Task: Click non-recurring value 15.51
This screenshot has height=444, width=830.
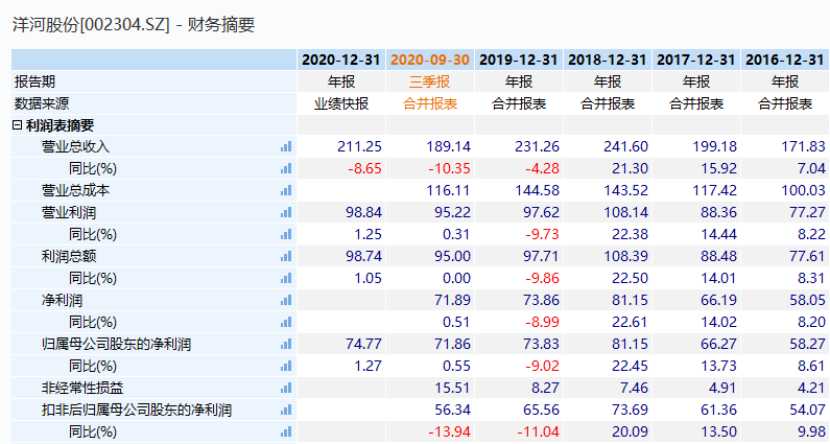Action: coord(453,388)
